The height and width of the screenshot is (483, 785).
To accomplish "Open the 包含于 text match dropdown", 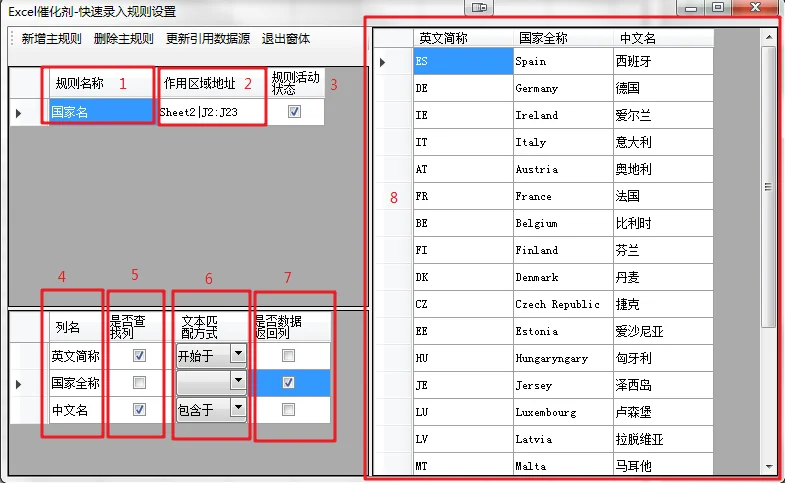I will [x=238, y=408].
